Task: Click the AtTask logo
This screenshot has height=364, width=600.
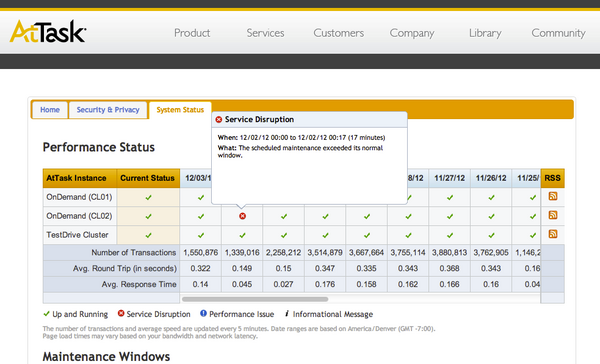Action: (x=47, y=32)
